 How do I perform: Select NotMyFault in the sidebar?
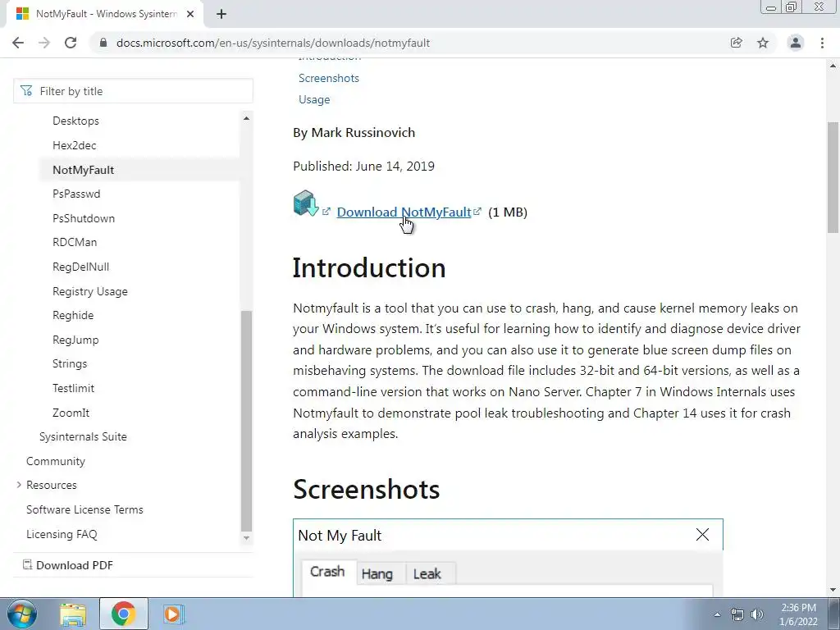pos(83,170)
